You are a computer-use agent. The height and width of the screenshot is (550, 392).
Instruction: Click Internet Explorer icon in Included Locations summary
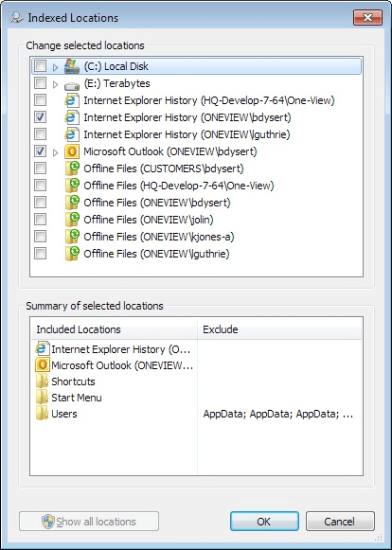(42, 349)
